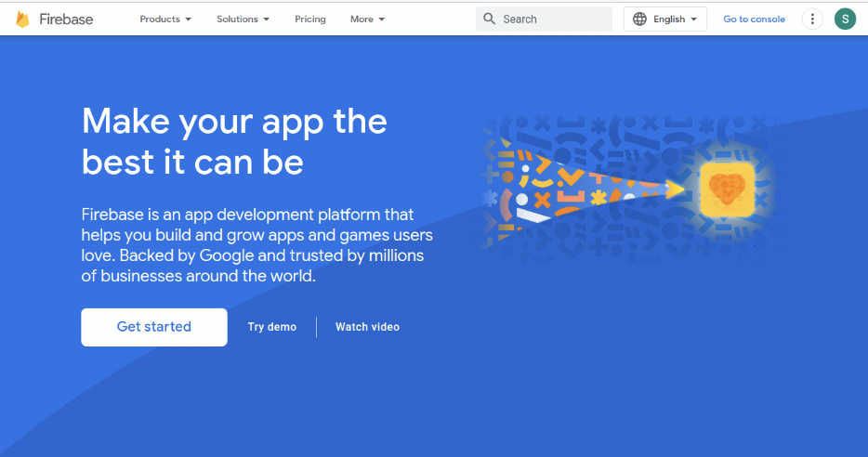The height and width of the screenshot is (457, 868).
Task: Expand the Solutions dropdown menu
Action: point(243,19)
